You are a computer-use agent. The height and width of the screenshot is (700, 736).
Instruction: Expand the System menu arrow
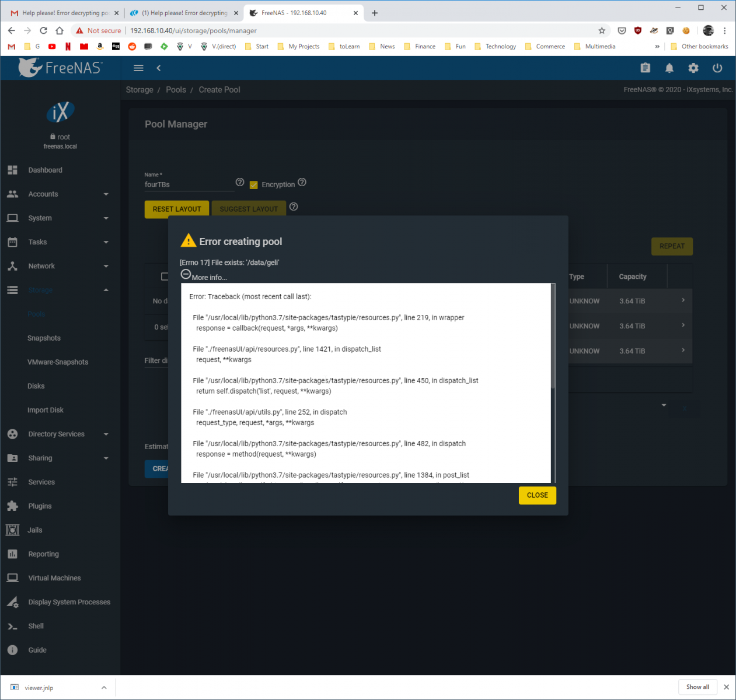tap(106, 218)
